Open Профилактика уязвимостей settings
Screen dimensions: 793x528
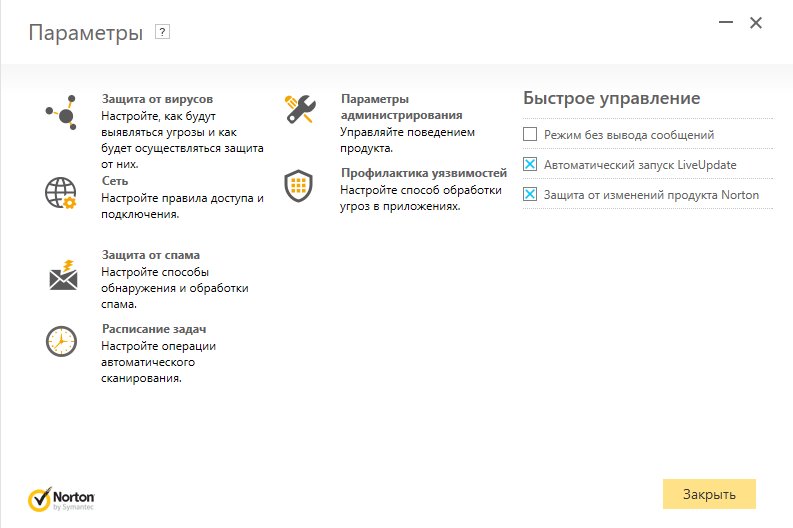click(x=424, y=173)
